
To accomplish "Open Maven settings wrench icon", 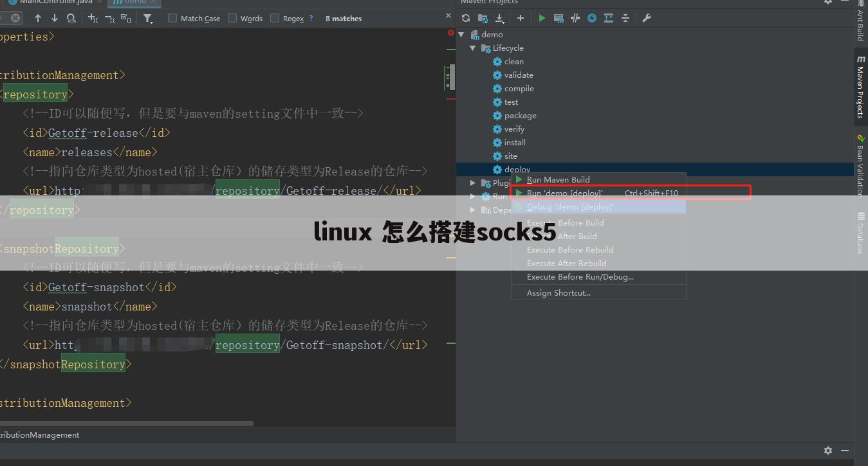I will click(x=647, y=18).
